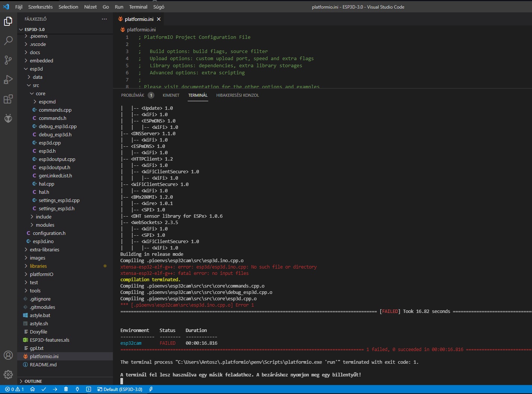Open the PlatformIO alien icon sidebar
Viewport: 532px width, 394px height.
[x=8, y=118]
